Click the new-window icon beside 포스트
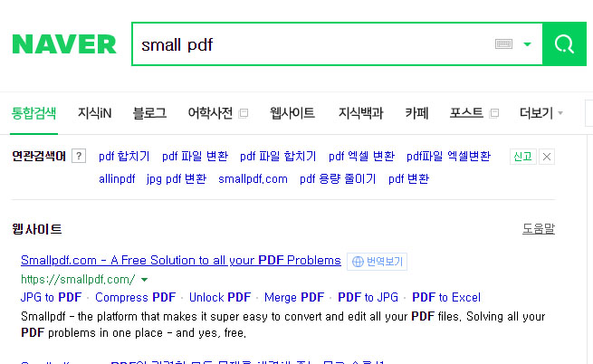 pyautogui.click(x=494, y=113)
